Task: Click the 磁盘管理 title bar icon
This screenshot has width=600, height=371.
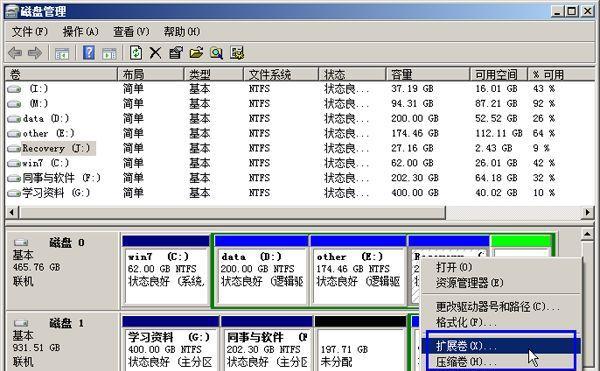Action: coord(11,11)
